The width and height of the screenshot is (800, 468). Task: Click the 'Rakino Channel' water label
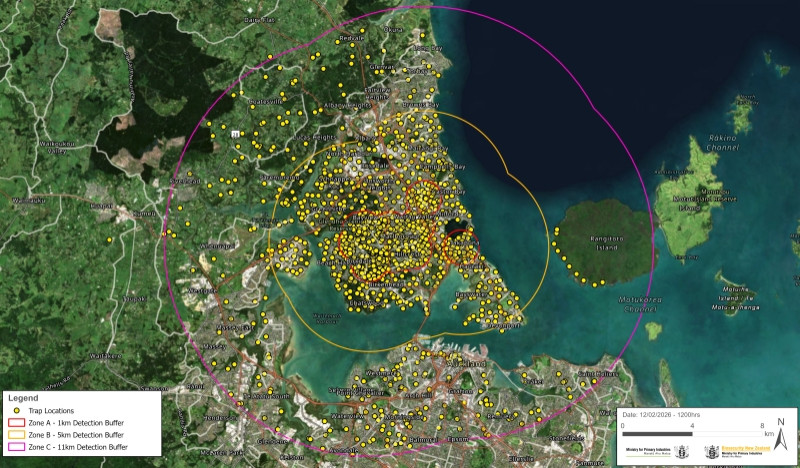[x=722, y=142]
